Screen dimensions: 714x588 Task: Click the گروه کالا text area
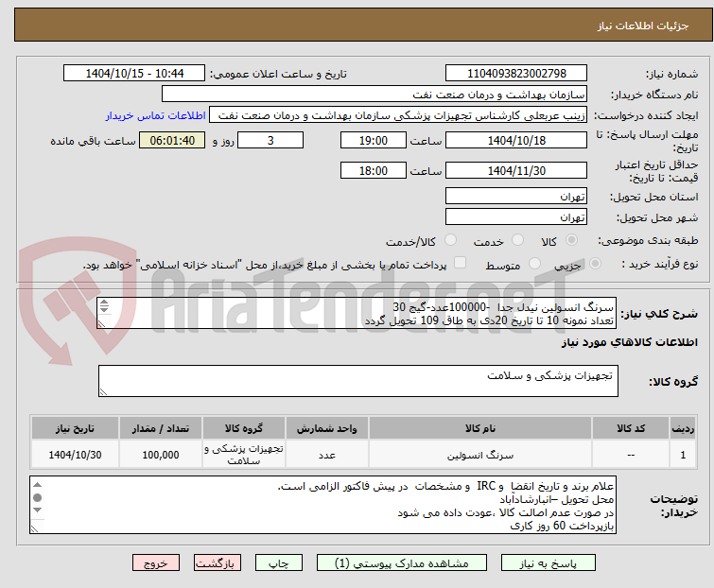pyautogui.click(x=358, y=381)
